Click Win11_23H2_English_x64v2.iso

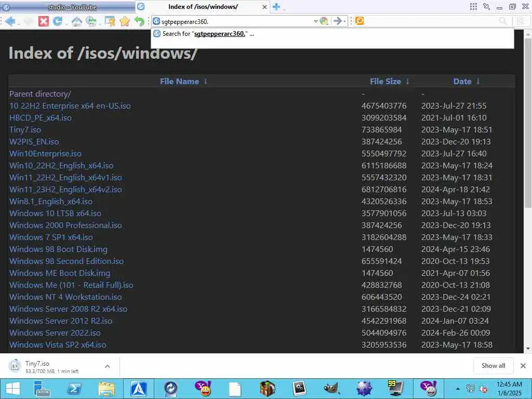(x=65, y=189)
